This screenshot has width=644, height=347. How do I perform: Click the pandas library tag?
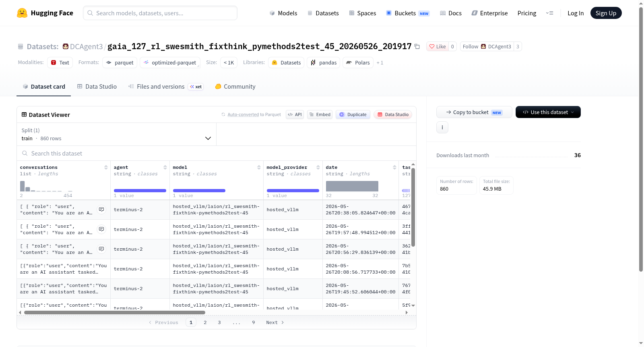324,62
